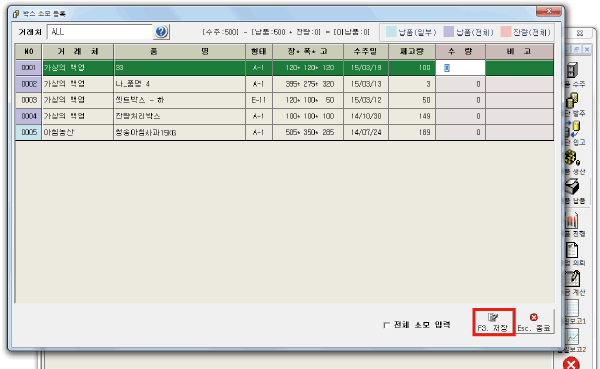Click the Esc. 종료 exit button
This screenshot has width=600, height=369.
coord(534,322)
